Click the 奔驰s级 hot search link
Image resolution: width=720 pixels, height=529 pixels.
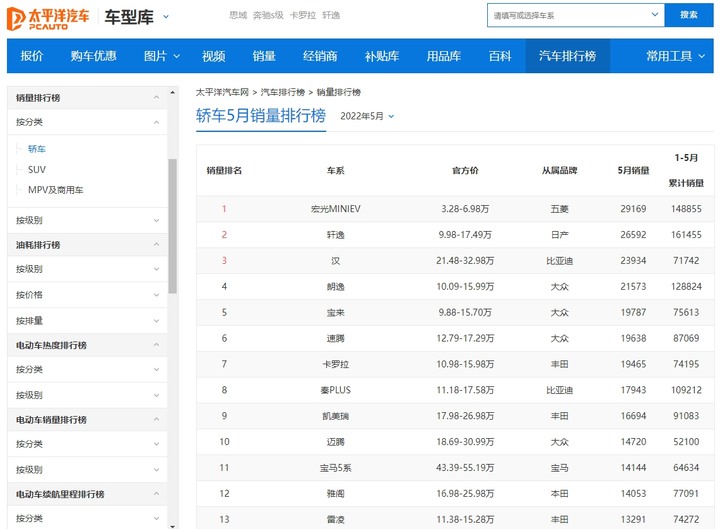click(268, 15)
